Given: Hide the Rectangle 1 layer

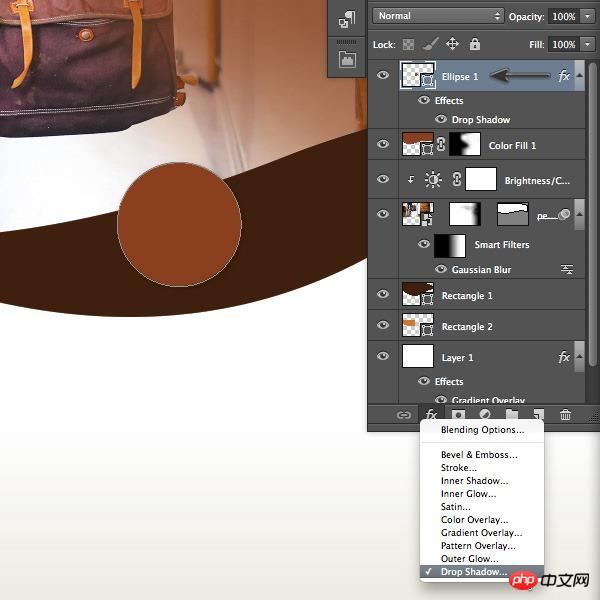Looking at the screenshot, I should coord(383,294).
